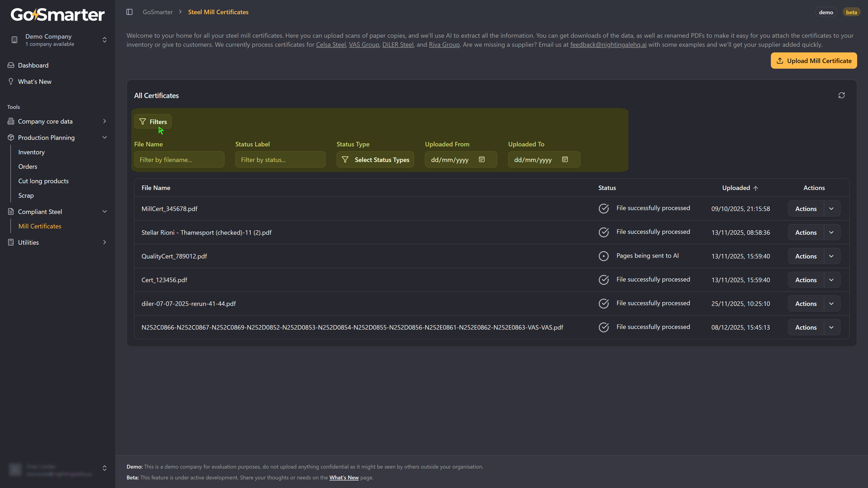Click the What's New lightbulb icon
This screenshot has width=868, height=488.
(11, 82)
